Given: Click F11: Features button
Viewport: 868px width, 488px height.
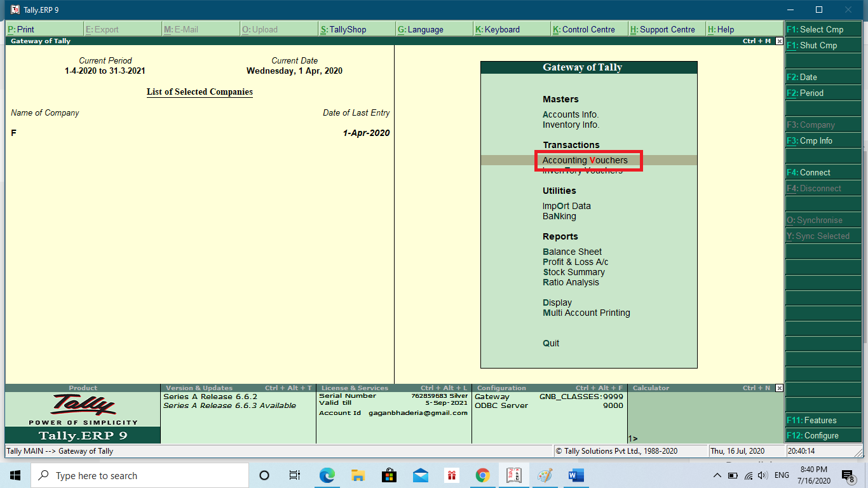Looking at the screenshot, I should 824,420.
